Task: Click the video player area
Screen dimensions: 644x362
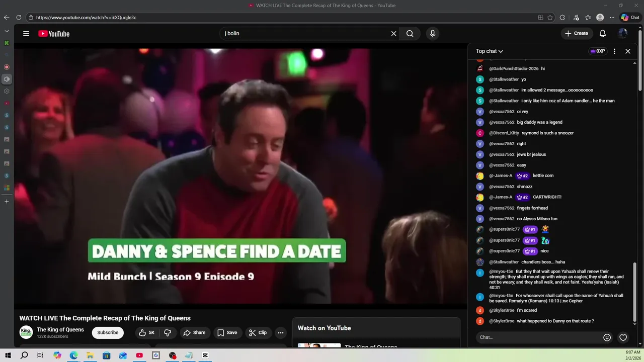Action: tap(240, 176)
